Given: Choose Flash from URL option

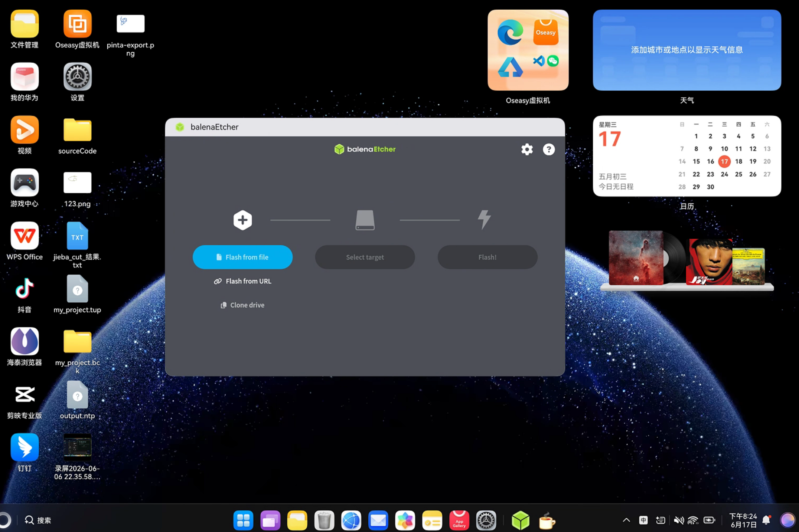Looking at the screenshot, I should pyautogui.click(x=242, y=281).
